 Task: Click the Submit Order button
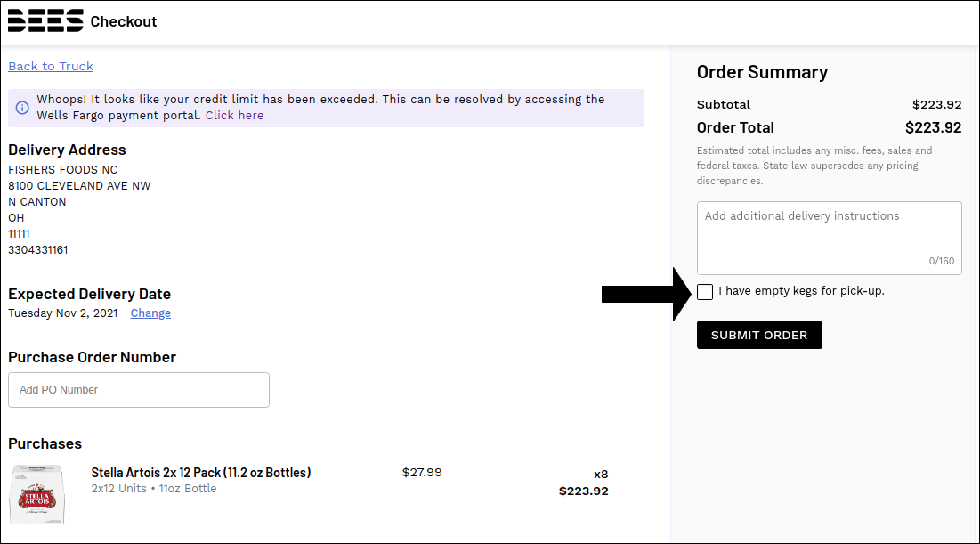(x=759, y=335)
